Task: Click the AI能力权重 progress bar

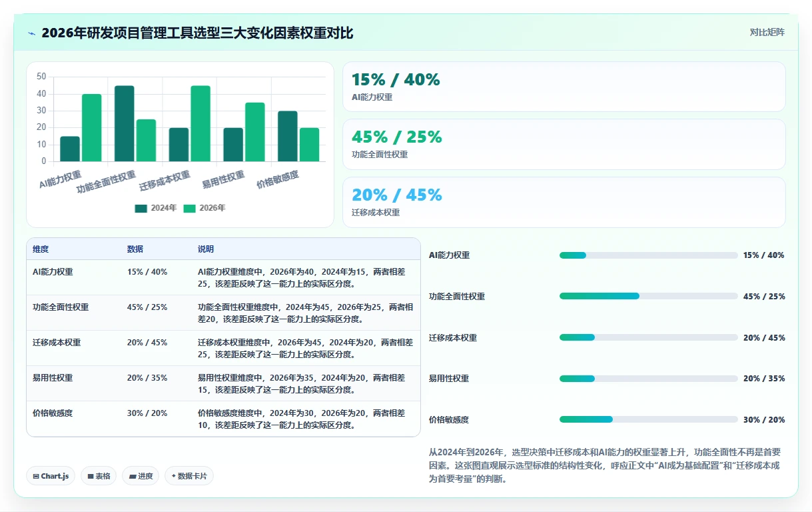Action: point(648,255)
